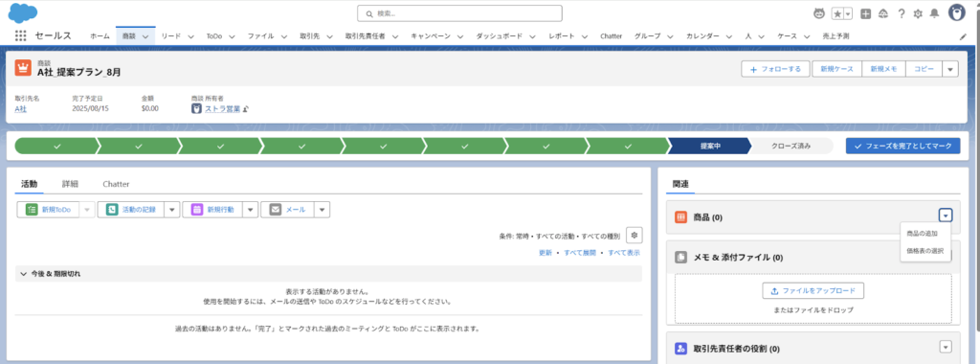Click the 更新 link

pos(546,253)
